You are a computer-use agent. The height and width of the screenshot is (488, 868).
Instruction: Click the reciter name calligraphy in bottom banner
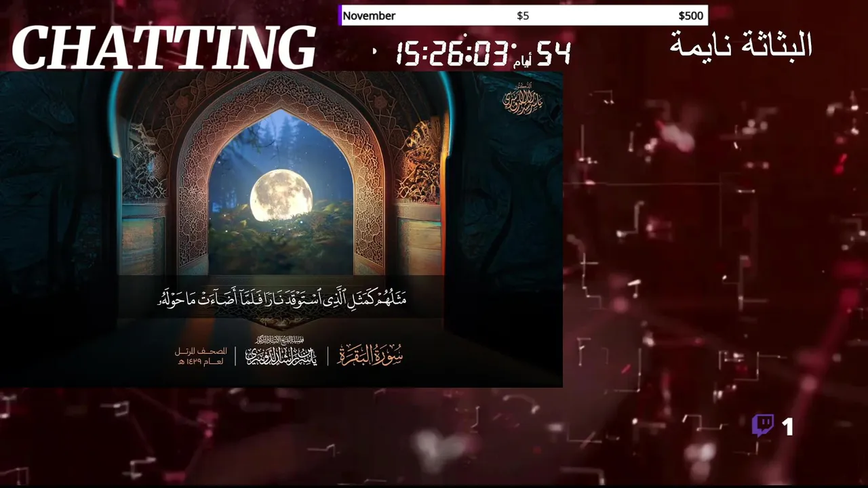[281, 352]
